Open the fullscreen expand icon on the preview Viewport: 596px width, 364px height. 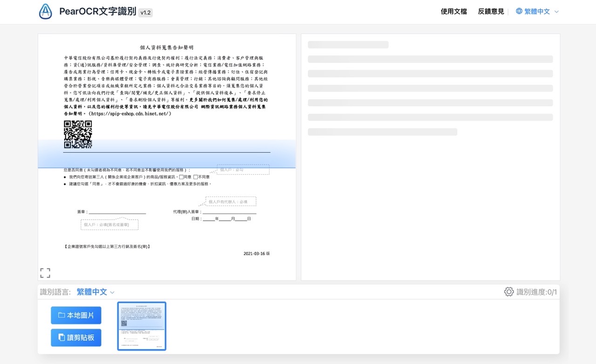(x=45, y=273)
